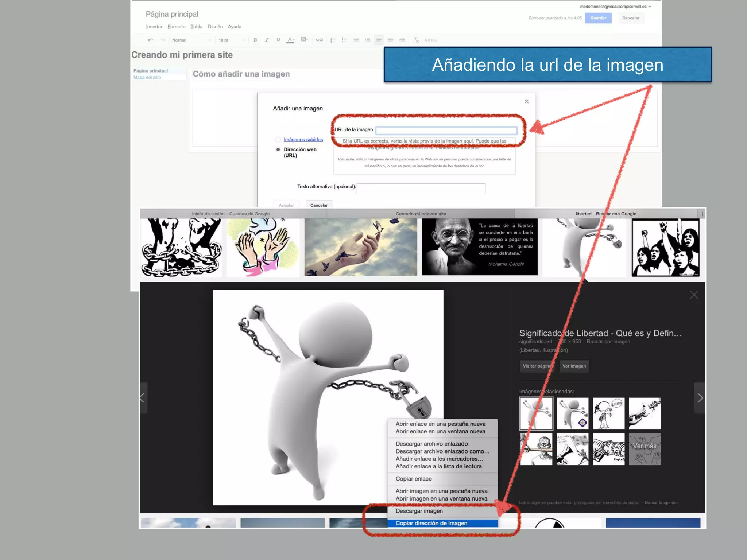
Task: Click the Visitar página button
Action: (x=537, y=366)
